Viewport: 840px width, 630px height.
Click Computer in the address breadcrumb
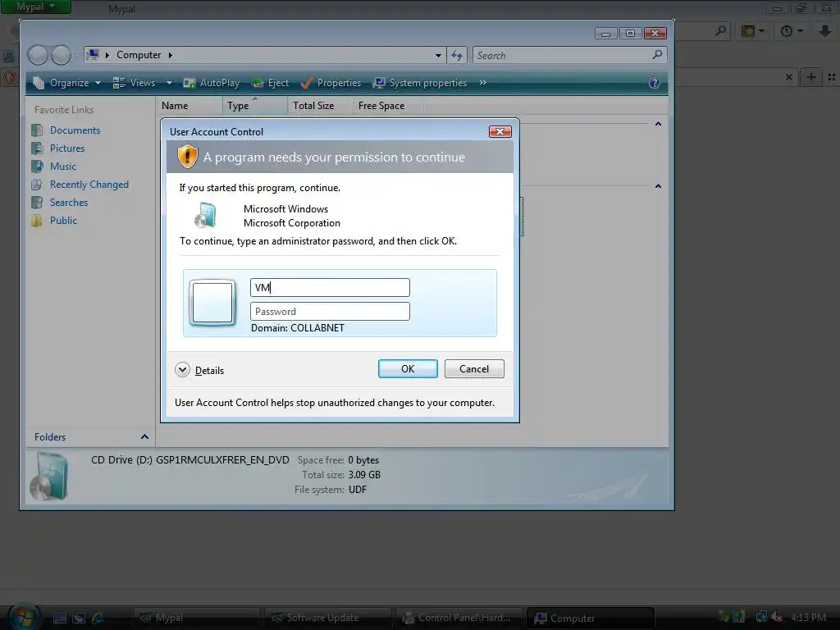click(139, 55)
